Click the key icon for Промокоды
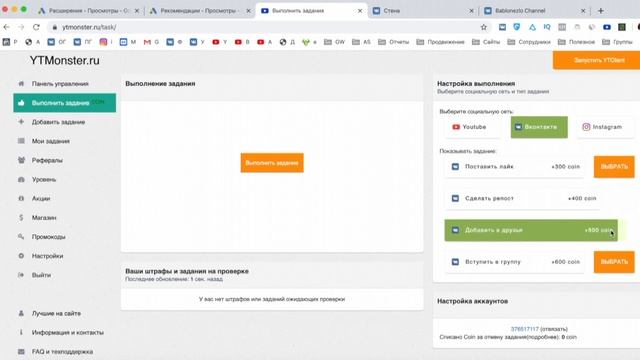Screen dimensions: 640x360 tap(21, 237)
